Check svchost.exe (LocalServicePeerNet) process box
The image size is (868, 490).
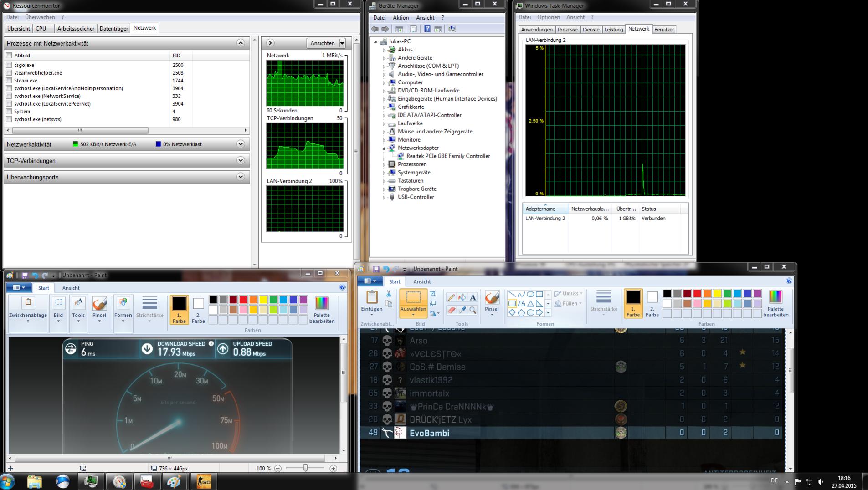9,104
